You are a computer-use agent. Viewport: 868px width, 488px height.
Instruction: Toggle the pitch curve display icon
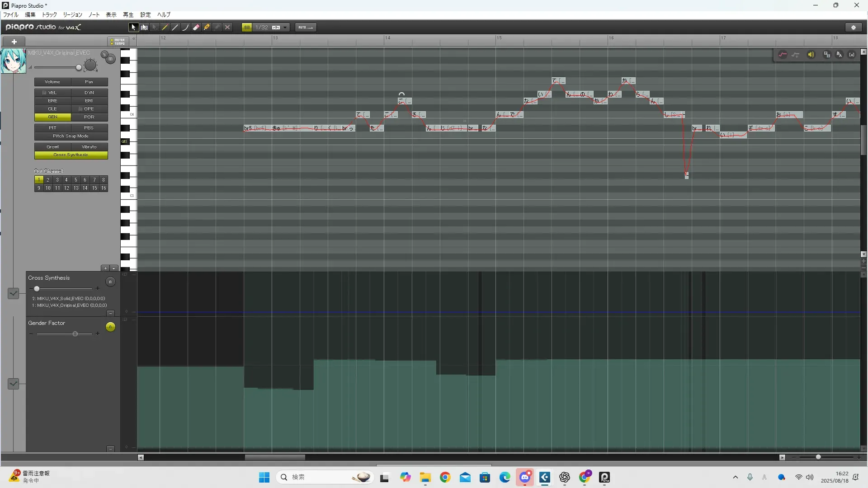(x=783, y=55)
